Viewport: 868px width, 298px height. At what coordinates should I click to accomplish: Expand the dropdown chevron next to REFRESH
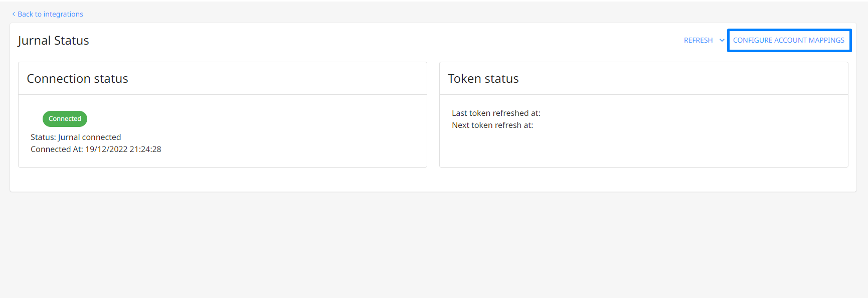pyautogui.click(x=722, y=40)
